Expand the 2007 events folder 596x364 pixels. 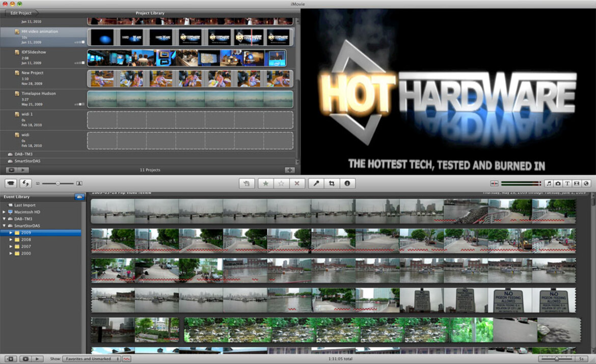(x=11, y=246)
